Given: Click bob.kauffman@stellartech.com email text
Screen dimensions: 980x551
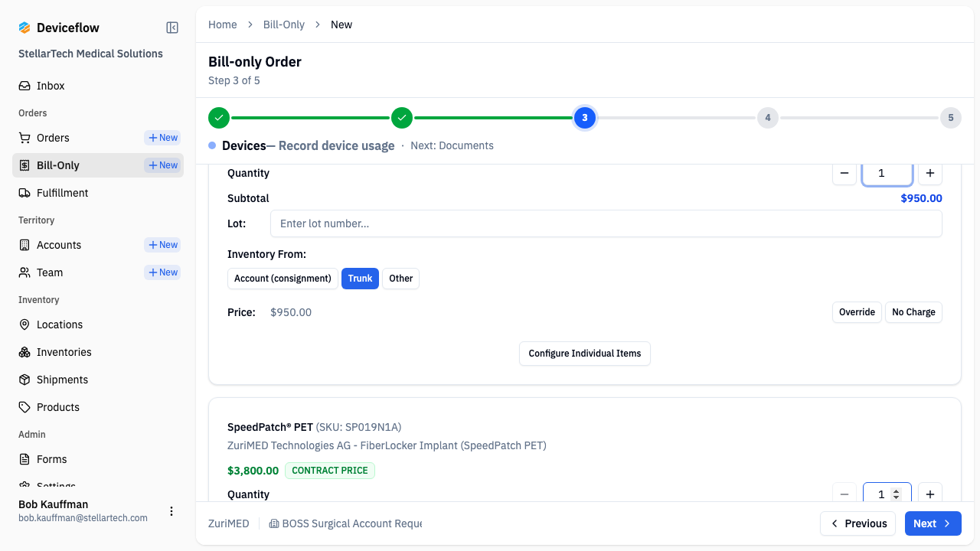Looking at the screenshot, I should click(x=83, y=518).
